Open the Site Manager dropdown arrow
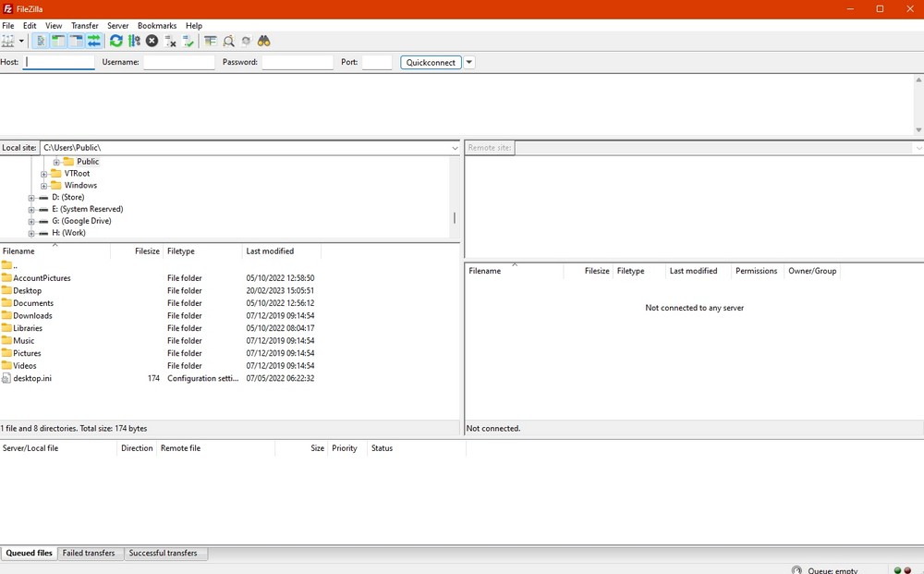Viewport: 924px width, 574px height. click(22, 41)
